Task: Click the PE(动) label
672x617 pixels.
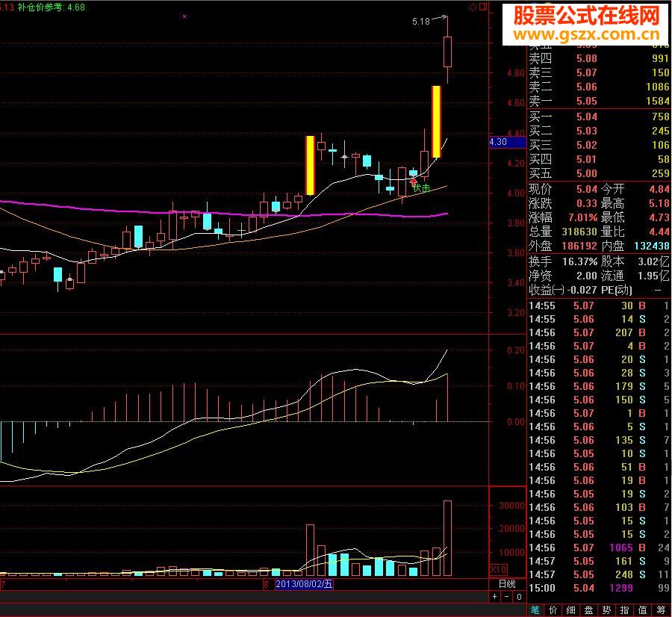Action: coord(616,291)
